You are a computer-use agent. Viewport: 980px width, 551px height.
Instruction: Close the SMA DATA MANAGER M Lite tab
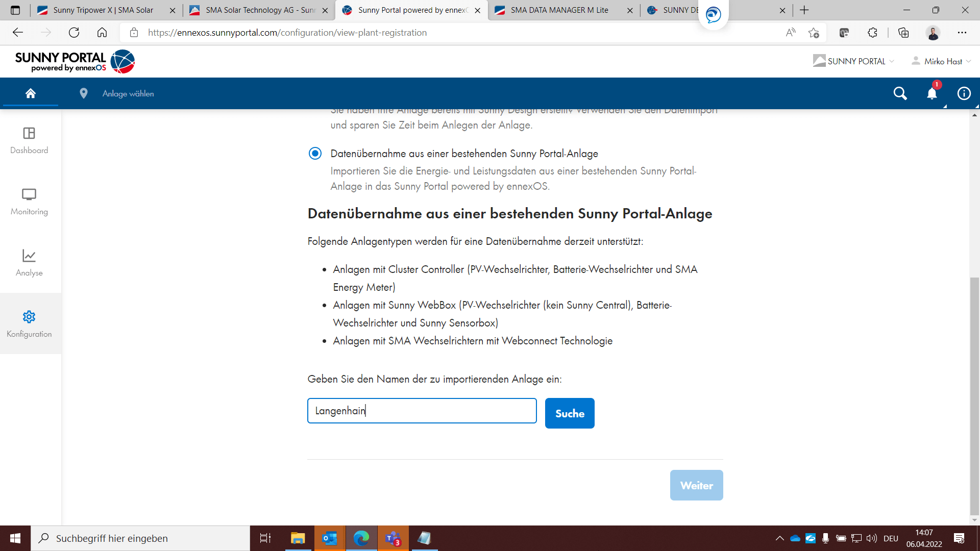click(x=630, y=10)
